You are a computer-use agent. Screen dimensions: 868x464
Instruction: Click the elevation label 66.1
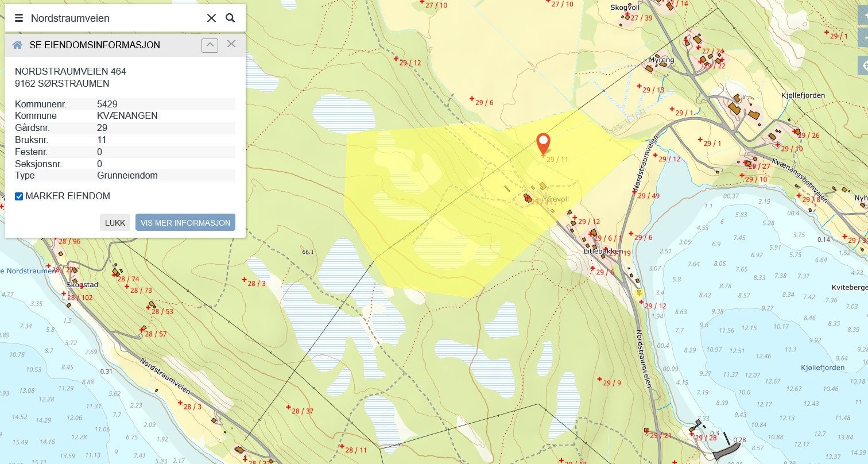point(308,252)
